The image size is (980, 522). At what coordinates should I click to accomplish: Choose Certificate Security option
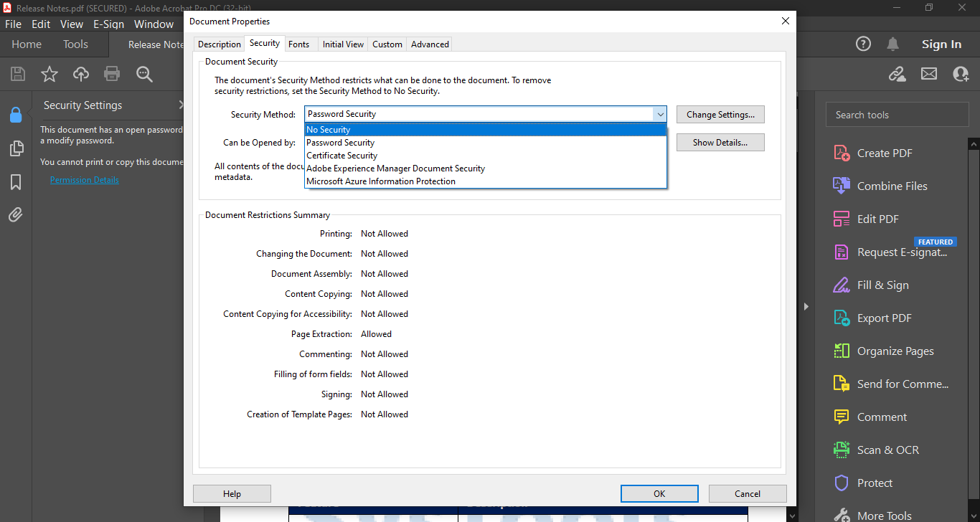pyautogui.click(x=486, y=156)
